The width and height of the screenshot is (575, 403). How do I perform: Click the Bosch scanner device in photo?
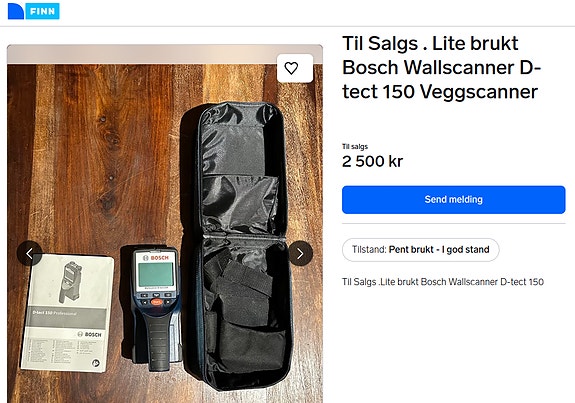pos(156,308)
